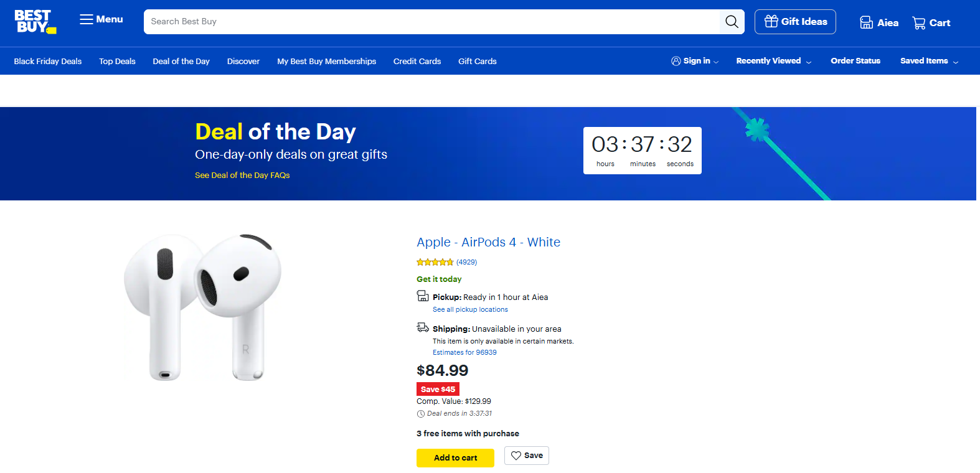Open the hamburger Menu

[x=100, y=19]
